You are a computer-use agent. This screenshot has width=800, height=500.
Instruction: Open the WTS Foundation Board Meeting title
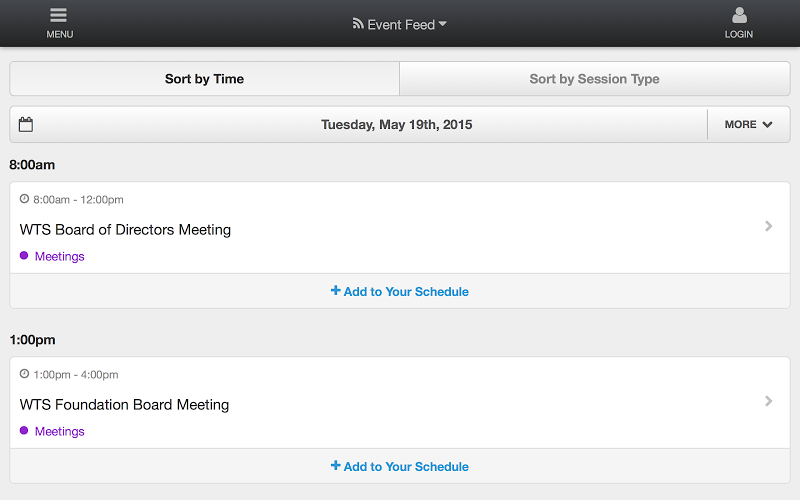(124, 405)
